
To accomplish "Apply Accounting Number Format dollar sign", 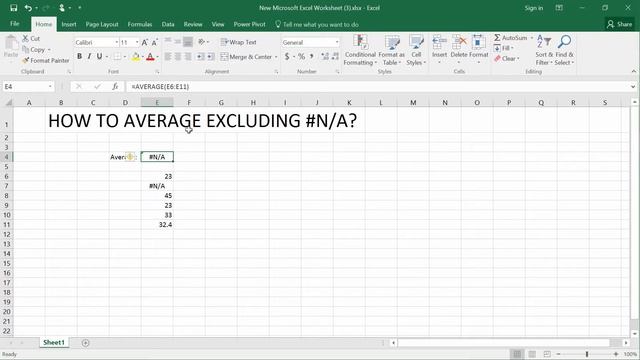I will click(287, 56).
